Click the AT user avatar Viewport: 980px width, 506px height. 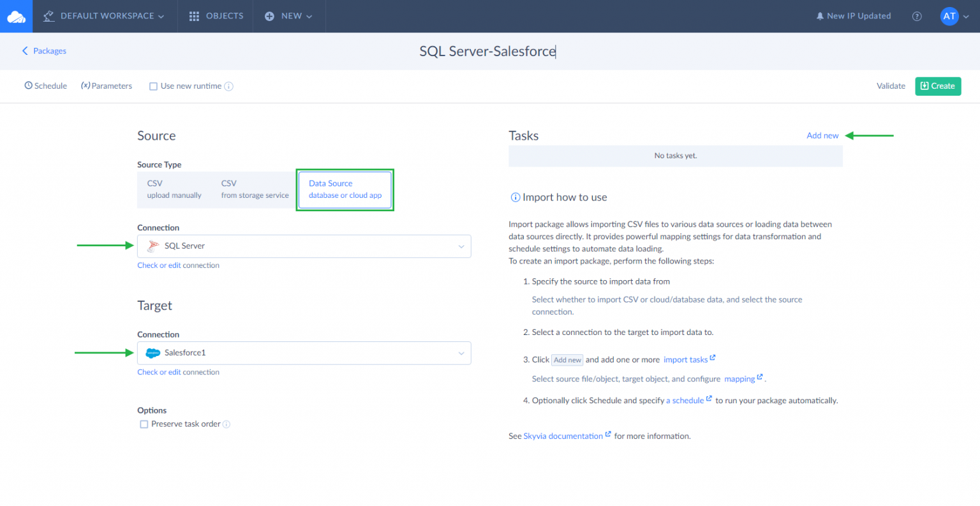[x=949, y=17]
